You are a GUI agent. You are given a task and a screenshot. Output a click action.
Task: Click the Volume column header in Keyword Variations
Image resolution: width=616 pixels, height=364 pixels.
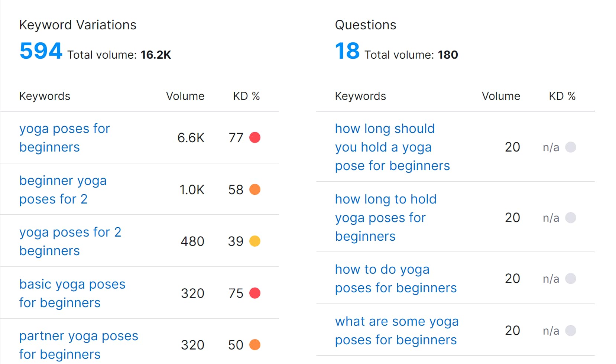(185, 96)
